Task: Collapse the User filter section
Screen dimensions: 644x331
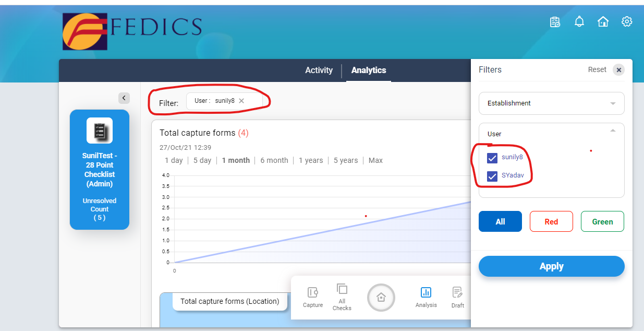Action: 613,131
